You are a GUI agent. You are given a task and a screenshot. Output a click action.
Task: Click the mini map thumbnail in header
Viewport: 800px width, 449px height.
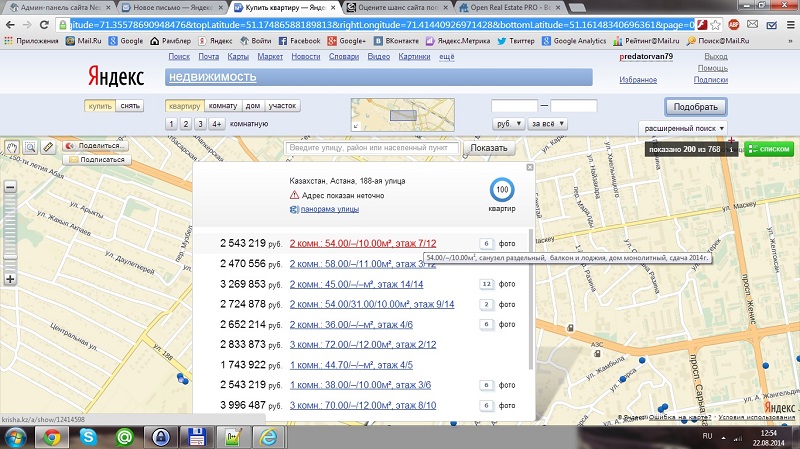point(403,115)
